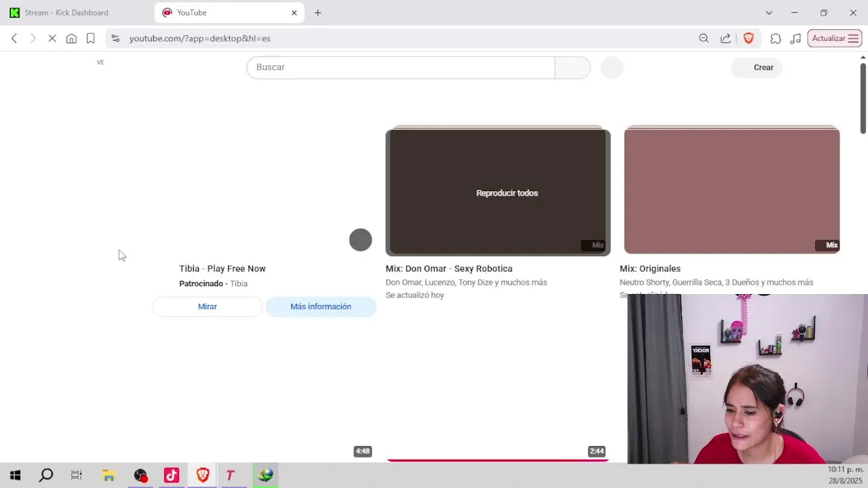
Task: Open the Task View taskbar icon
Action: [77, 476]
